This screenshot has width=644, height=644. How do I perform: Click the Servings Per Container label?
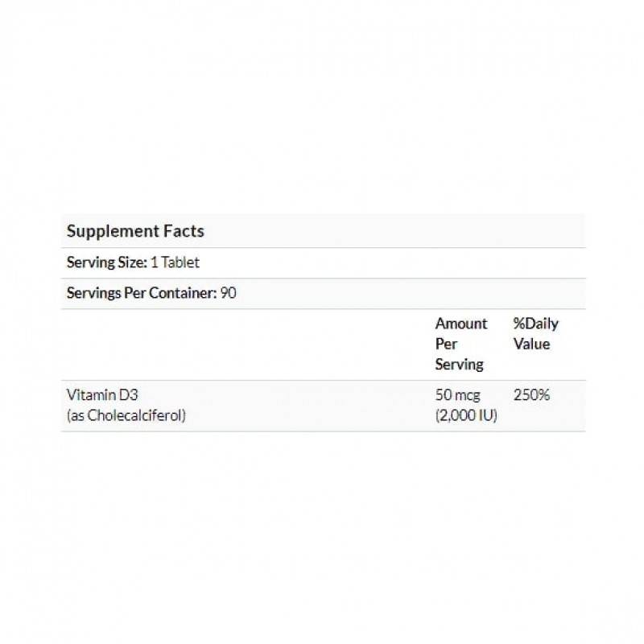142,293
